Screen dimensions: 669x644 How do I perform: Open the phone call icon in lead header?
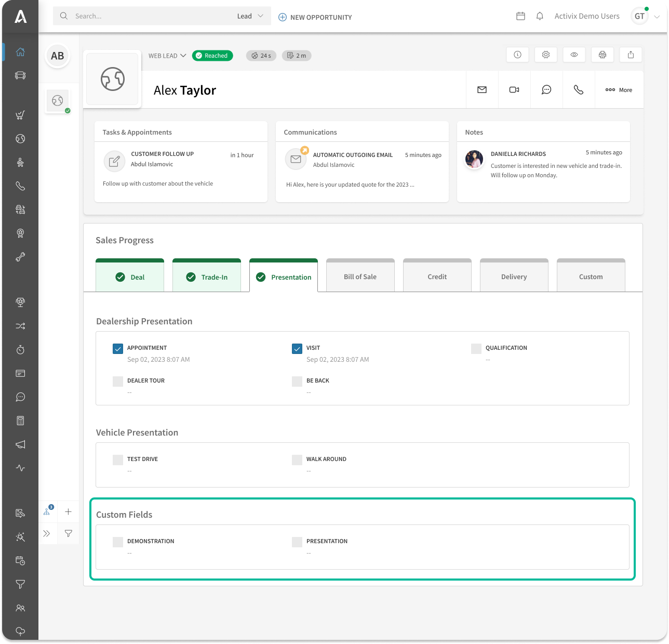tap(578, 90)
